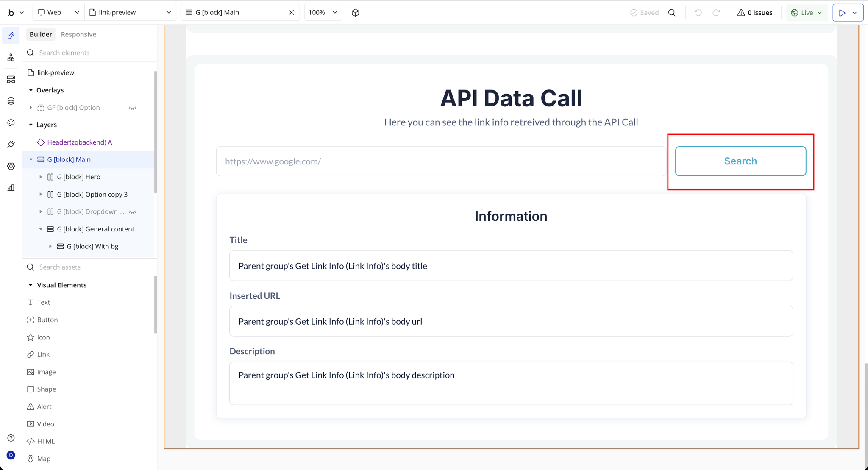Expand G [block] Hero tree item
Image resolution: width=868 pixels, height=470 pixels.
tap(41, 177)
